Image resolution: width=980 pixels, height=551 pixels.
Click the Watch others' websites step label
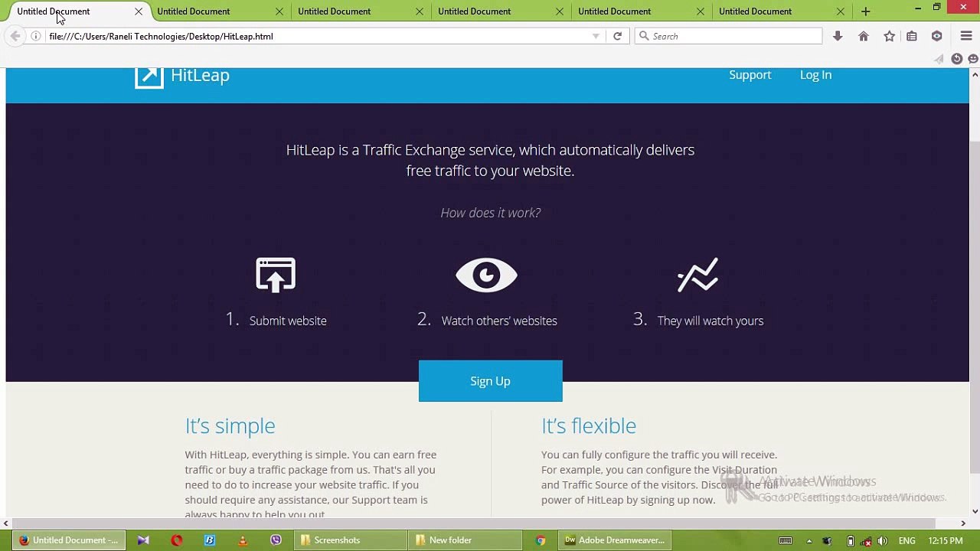point(499,321)
